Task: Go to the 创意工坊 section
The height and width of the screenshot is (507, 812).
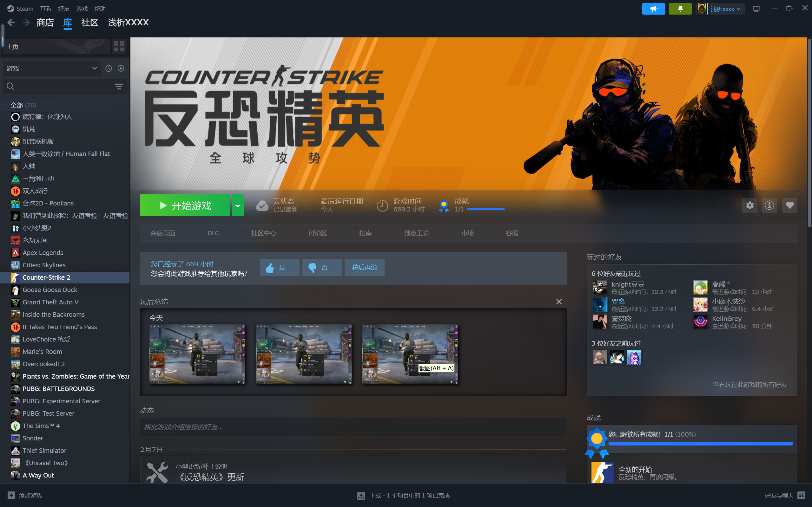Action: (x=416, y=233)
